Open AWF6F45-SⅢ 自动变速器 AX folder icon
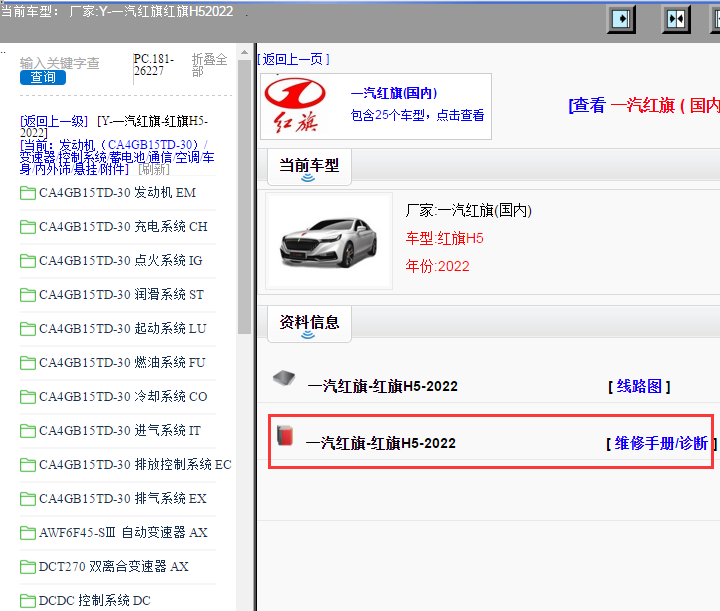The image size is (720, 611). click(28, 533)
